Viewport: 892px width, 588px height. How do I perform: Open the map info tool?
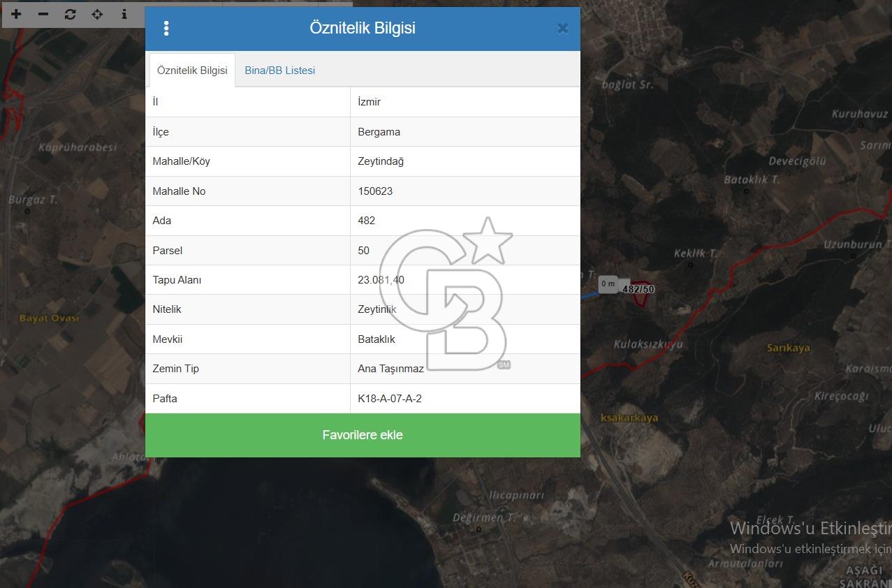[x=124, y=14]
